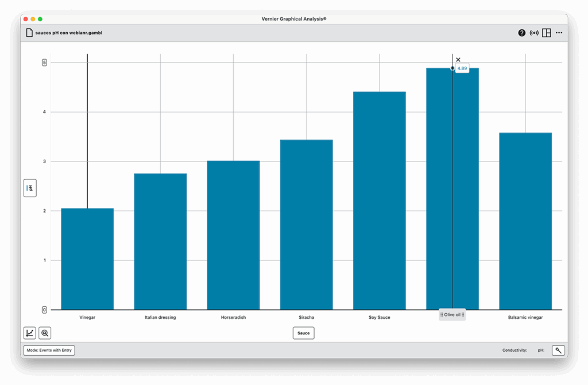Click the zoom magnifier graph icon
The height and width of the screenshot is (385, 588).
coord(45,333)
